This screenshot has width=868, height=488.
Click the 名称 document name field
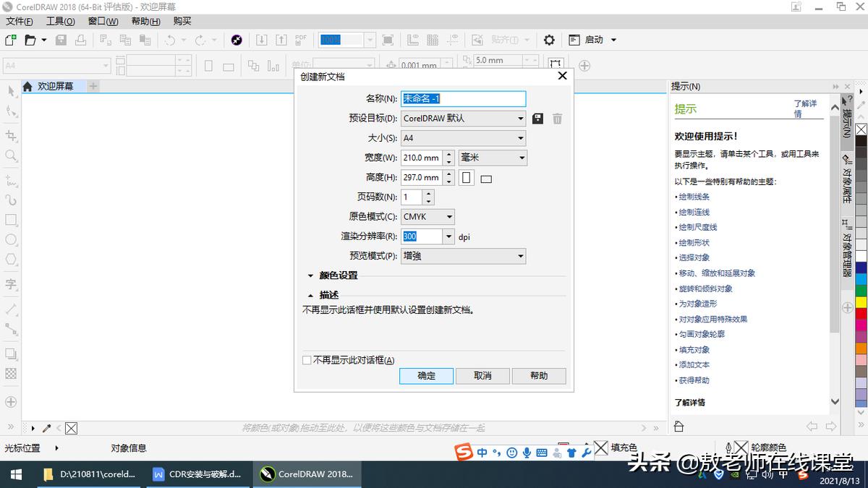tap(463, 98)
